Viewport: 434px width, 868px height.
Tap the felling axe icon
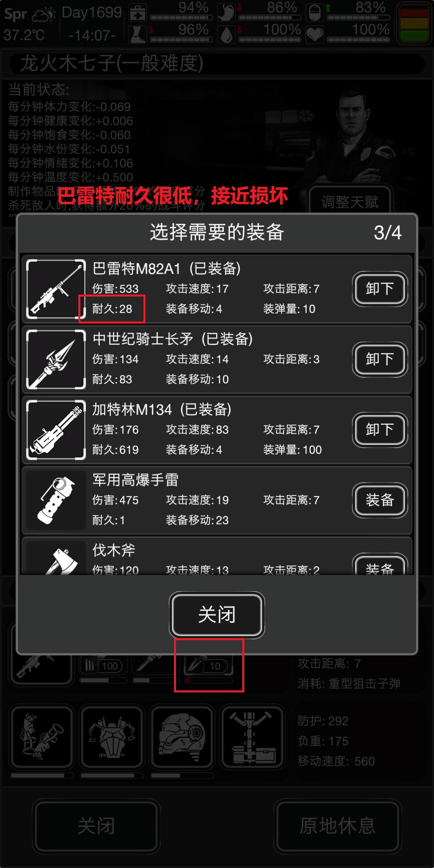coord(56,558)
